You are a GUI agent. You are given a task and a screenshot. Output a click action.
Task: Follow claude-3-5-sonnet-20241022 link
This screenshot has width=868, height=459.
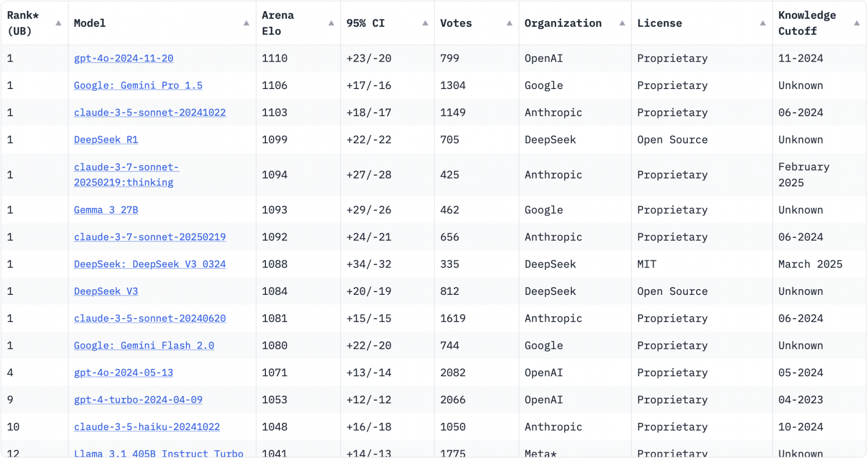pos(150,113)
